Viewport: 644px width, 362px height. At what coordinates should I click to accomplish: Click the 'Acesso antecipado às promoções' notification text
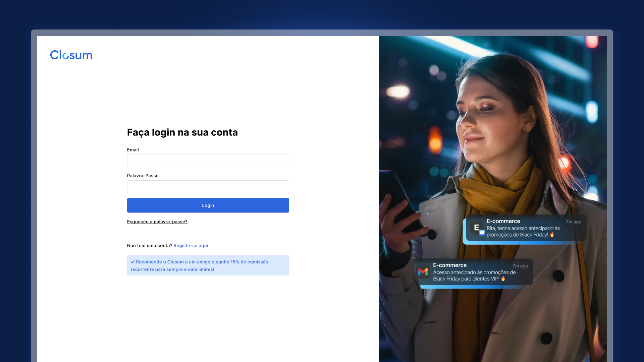[474, 276]
